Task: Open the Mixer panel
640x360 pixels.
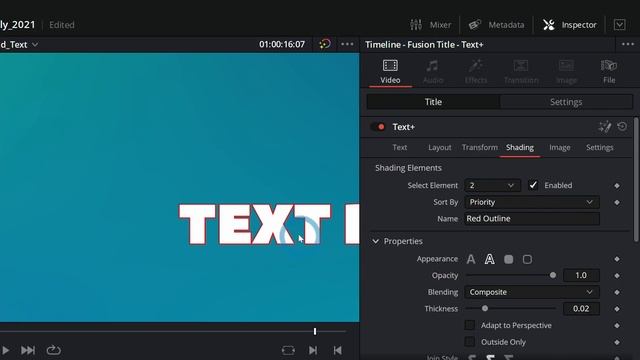Action: tap(430, 25)
